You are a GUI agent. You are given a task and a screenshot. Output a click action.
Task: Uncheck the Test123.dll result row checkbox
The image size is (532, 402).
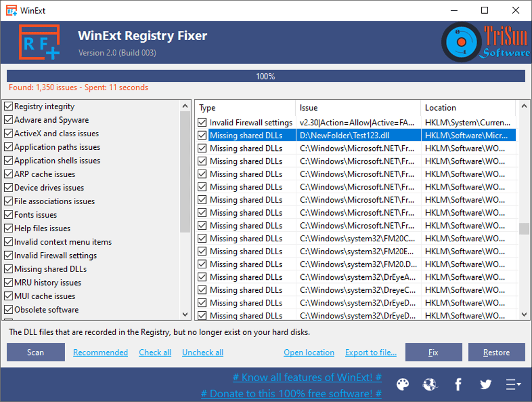point(202,135)
